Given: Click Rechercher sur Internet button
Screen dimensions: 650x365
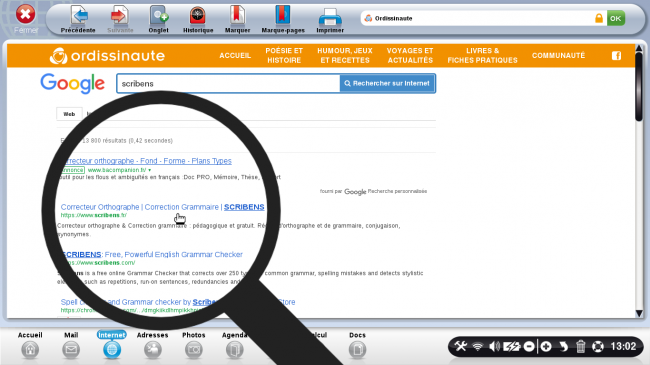Looking at the screenshot, I should coord(387,83).
